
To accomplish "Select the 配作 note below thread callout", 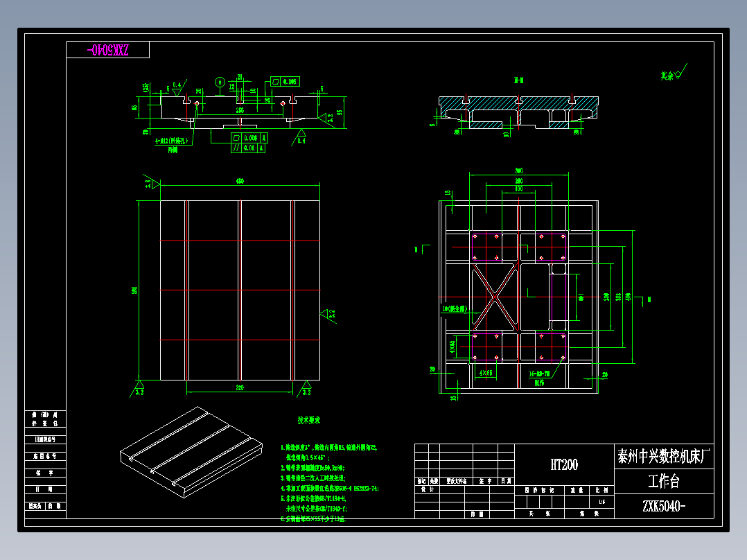I will 539,383.
